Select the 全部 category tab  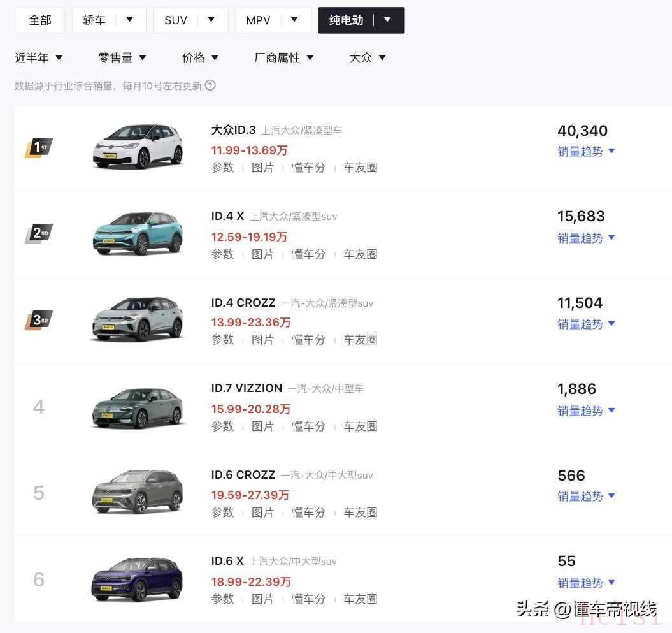(x=40, y=20)
